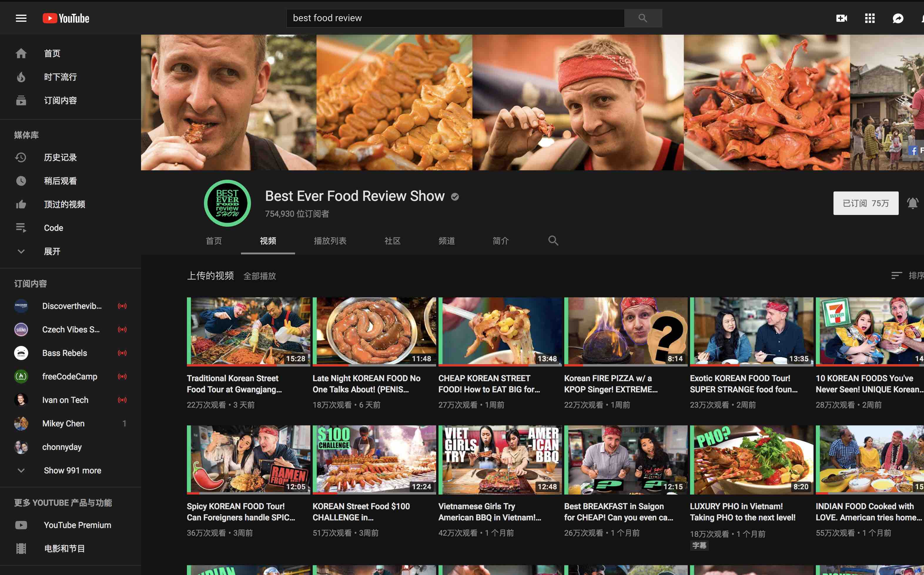Open the create video camera icon
Viewport: 924px width, 575px height.
click(841, 18)
